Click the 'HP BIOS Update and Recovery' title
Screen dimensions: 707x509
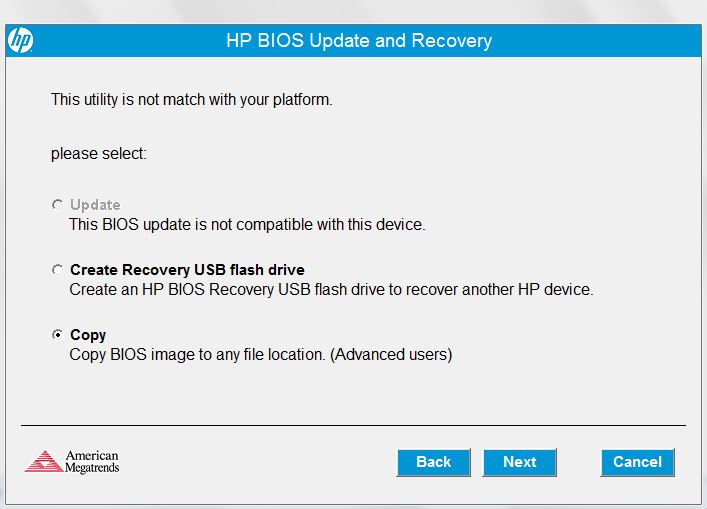pyautogui.click(x=359, y=41)
